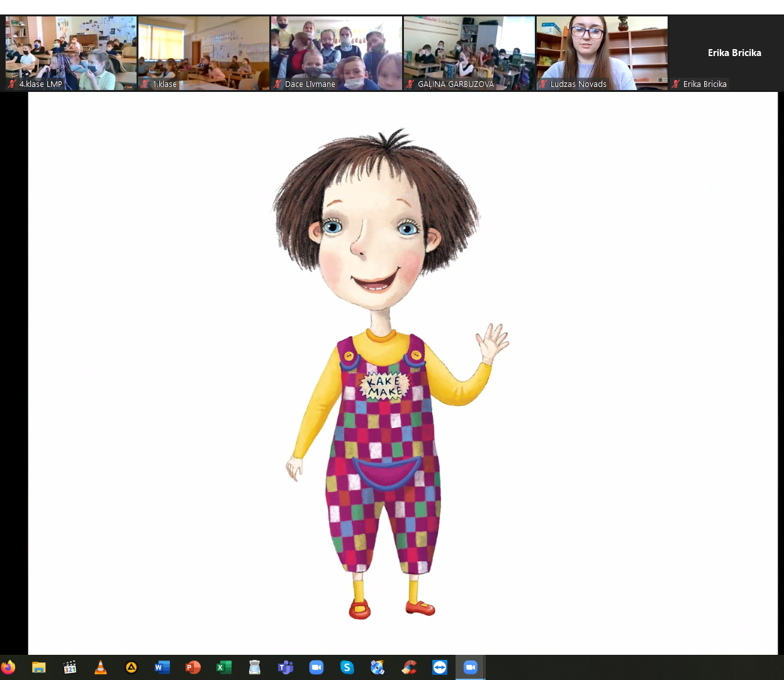Launch the AIMP audio player icon

(132, 667)
